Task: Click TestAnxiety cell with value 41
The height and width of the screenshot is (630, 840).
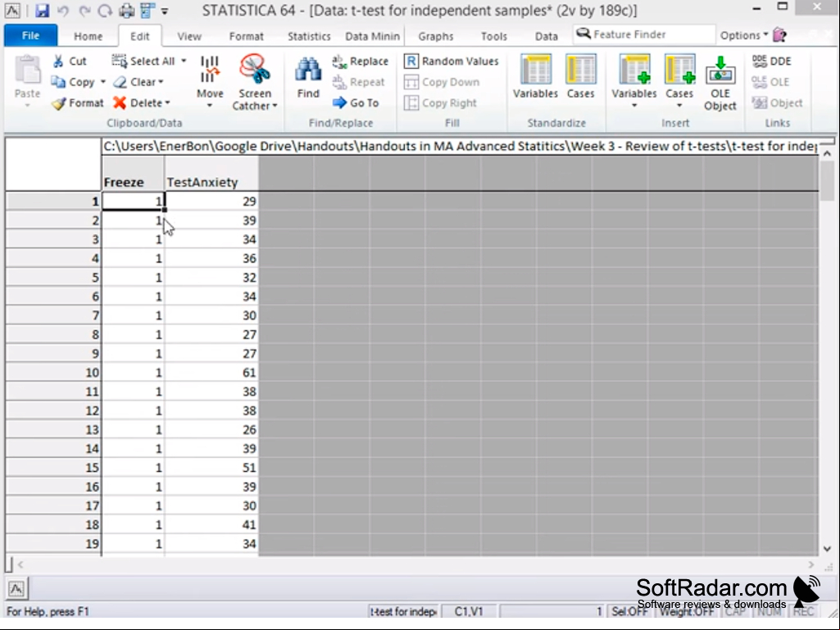Action: click(x=211, y=525)
